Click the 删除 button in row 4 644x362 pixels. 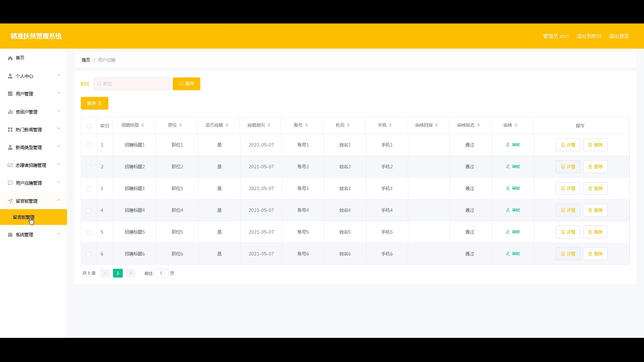tap(595, 210)
